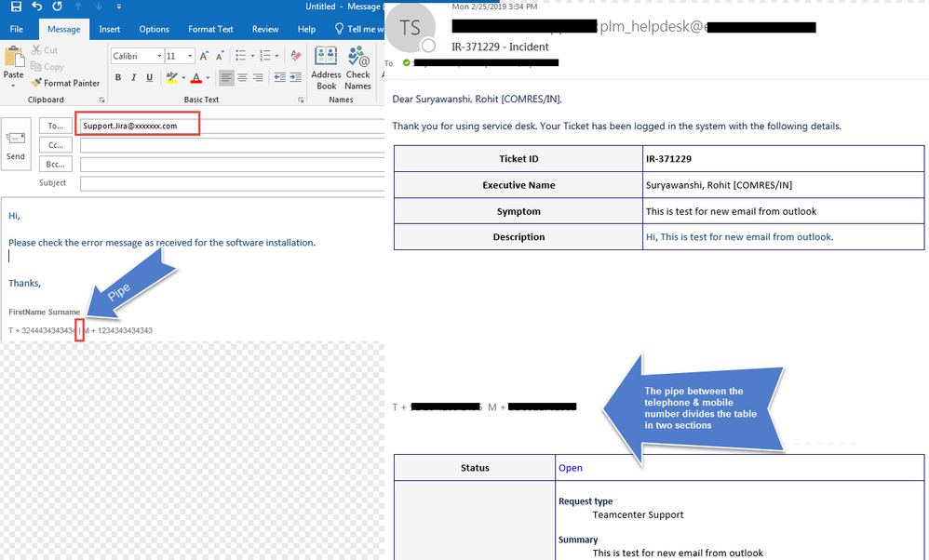The height and width of the screenshot is (560, 929).
Task: Click the Ticket ID value IR-371229 cell
Action: click(x=783, y=159)
